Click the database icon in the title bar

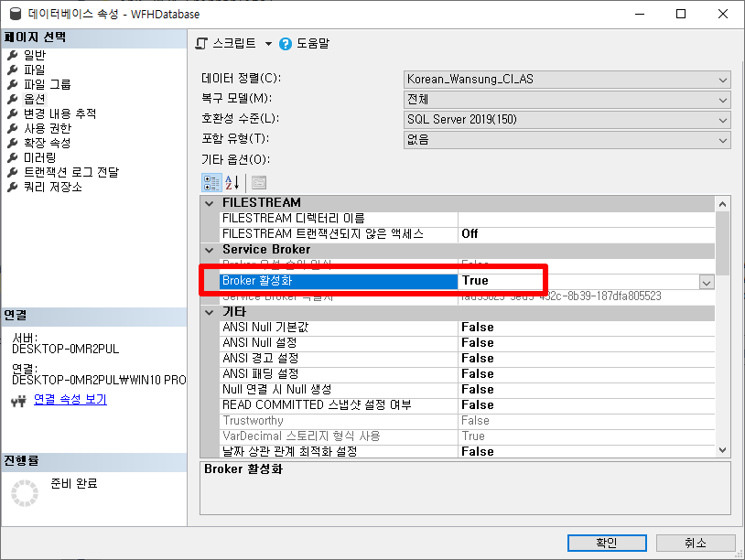coord(15,14)
